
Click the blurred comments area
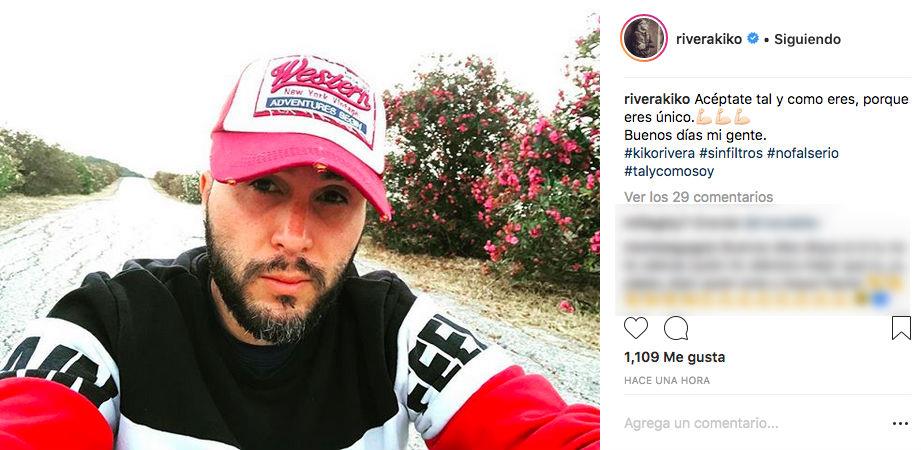[762, 260]
